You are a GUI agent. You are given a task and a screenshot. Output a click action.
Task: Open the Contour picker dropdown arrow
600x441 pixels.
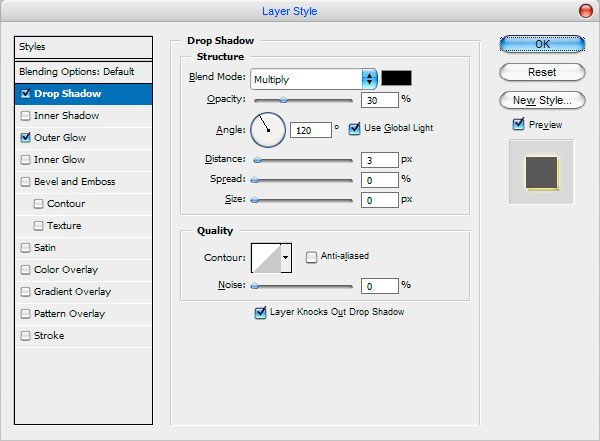(x=286, y=258)
